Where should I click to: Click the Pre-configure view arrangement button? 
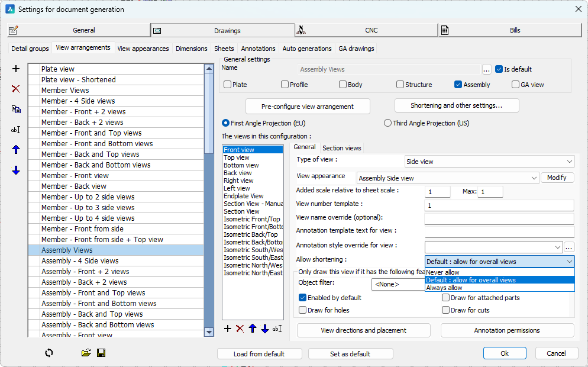click(x=308, y=107)
